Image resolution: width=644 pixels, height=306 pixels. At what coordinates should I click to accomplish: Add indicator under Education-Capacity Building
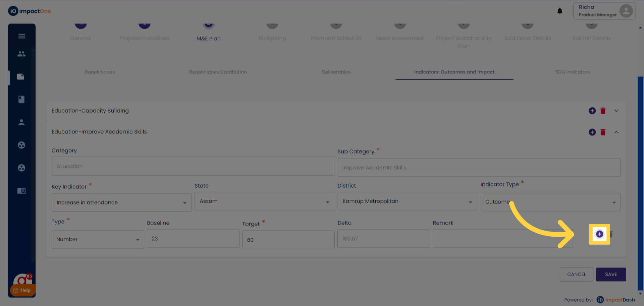point(592,111)
